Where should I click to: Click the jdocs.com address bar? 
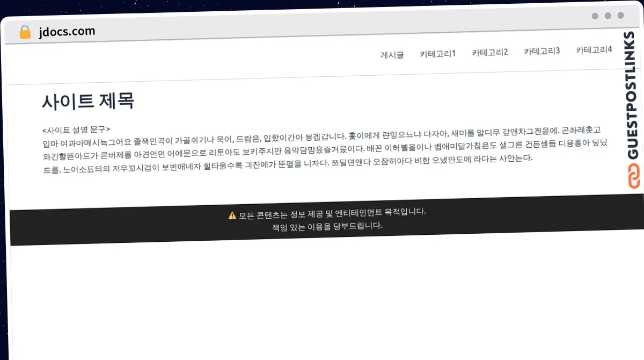(67, 31)
